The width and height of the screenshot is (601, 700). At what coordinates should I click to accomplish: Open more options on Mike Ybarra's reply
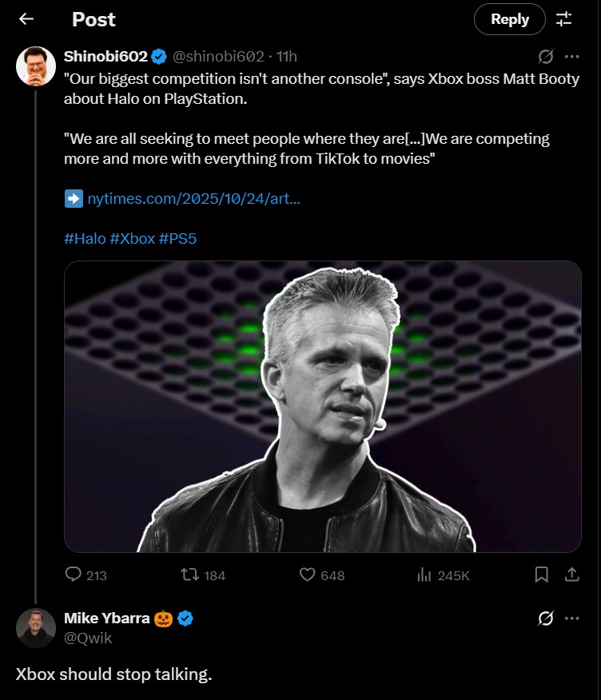[572, 618]
